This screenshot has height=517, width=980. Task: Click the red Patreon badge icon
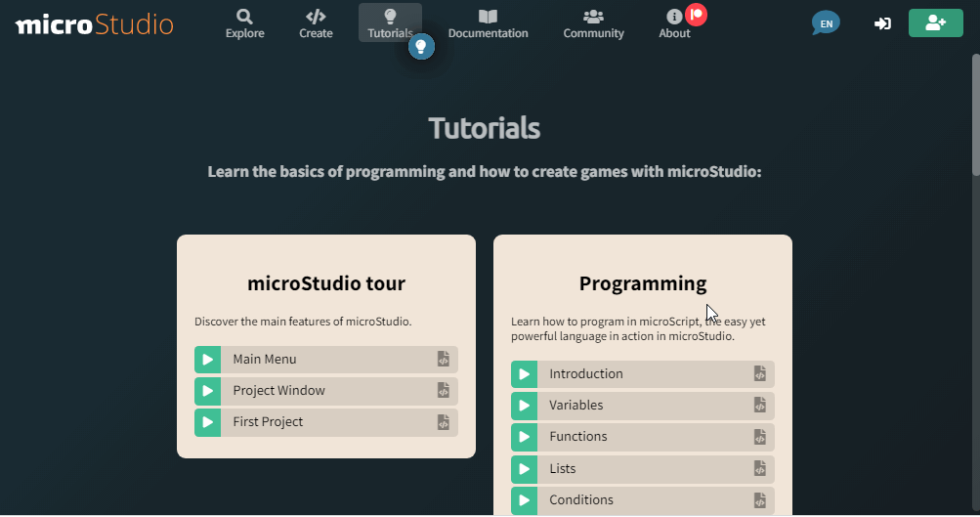(696, 15)
